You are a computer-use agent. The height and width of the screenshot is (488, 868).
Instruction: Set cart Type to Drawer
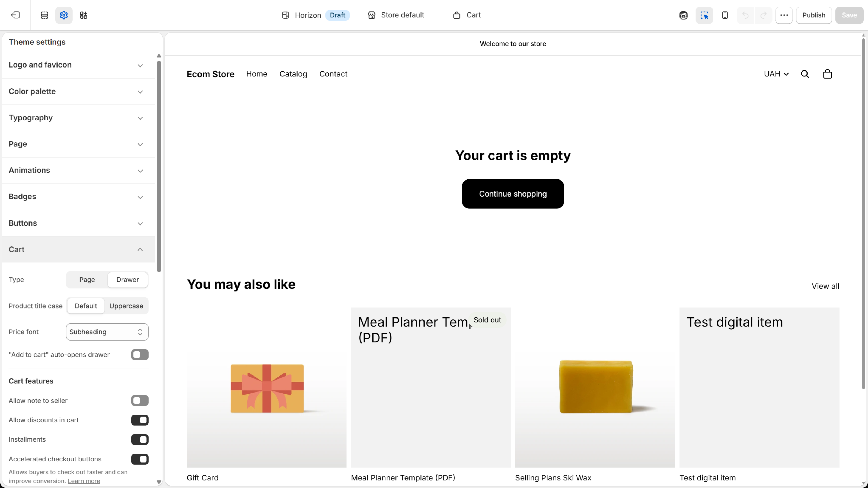[128, 280]
